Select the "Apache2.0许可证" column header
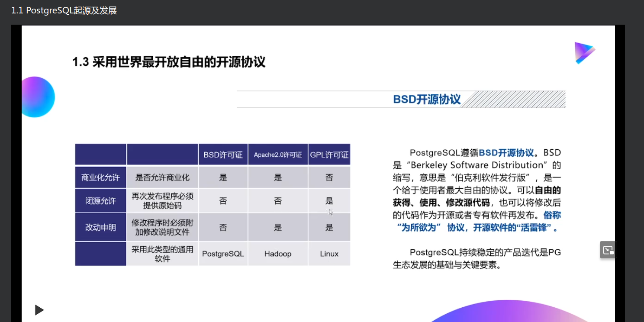 tap(278, 155)
